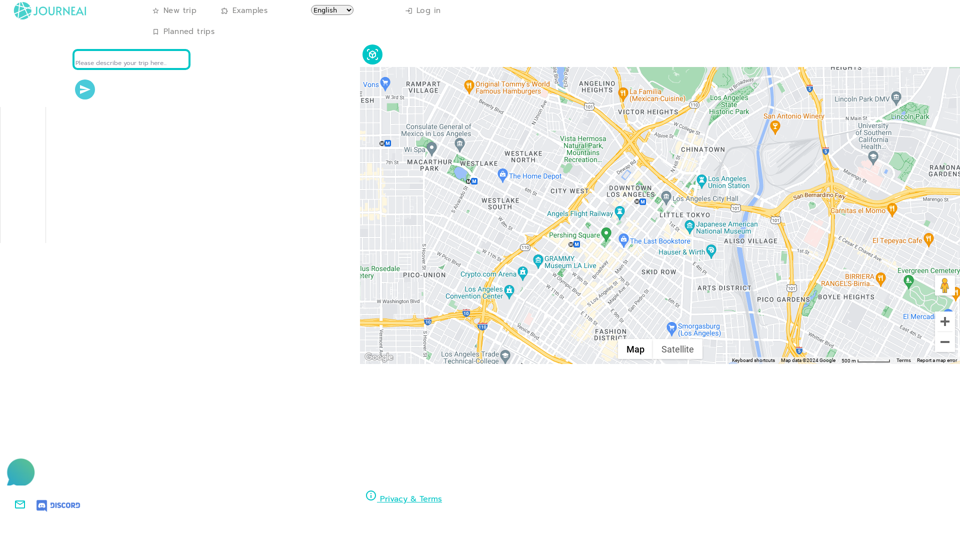Image resolution: width=960 pixels, height=540 pixels.
Task: Click the Street View pegman icon
Action: (945, 285)
